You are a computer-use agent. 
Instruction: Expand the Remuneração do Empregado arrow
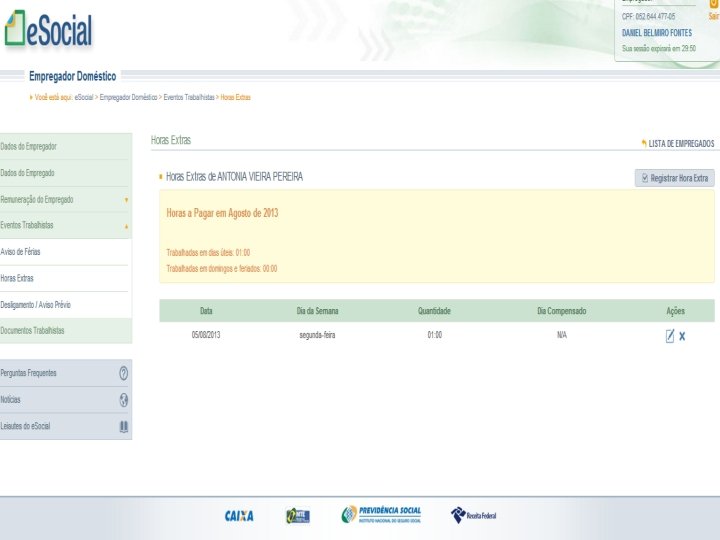click(x=126, y=200)
